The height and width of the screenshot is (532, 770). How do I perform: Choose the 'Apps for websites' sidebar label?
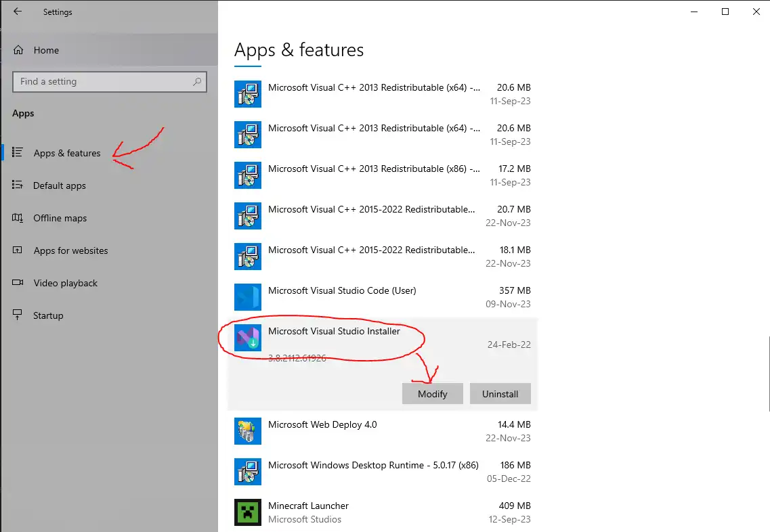tap(70, 250)
